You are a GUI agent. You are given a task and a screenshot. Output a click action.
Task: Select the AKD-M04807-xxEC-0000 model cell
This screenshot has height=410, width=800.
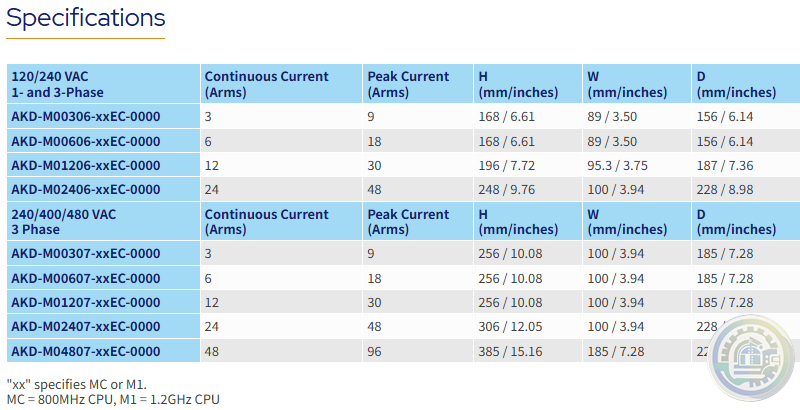tap(85, 351)
